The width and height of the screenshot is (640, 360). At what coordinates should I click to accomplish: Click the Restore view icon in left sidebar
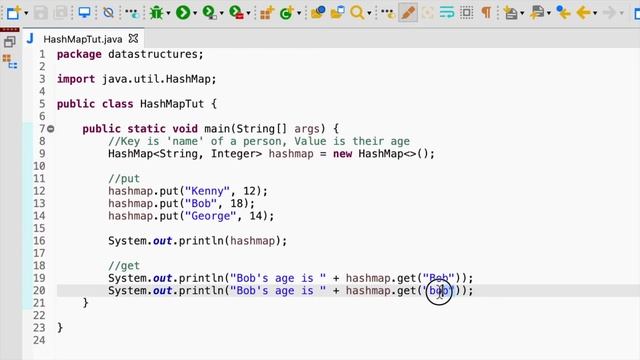10,42
